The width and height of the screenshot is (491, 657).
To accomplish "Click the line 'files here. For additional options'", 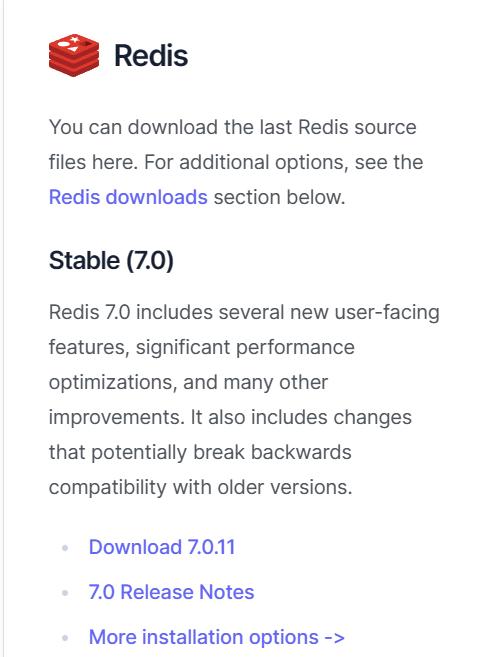I will (x=236, y=162).
